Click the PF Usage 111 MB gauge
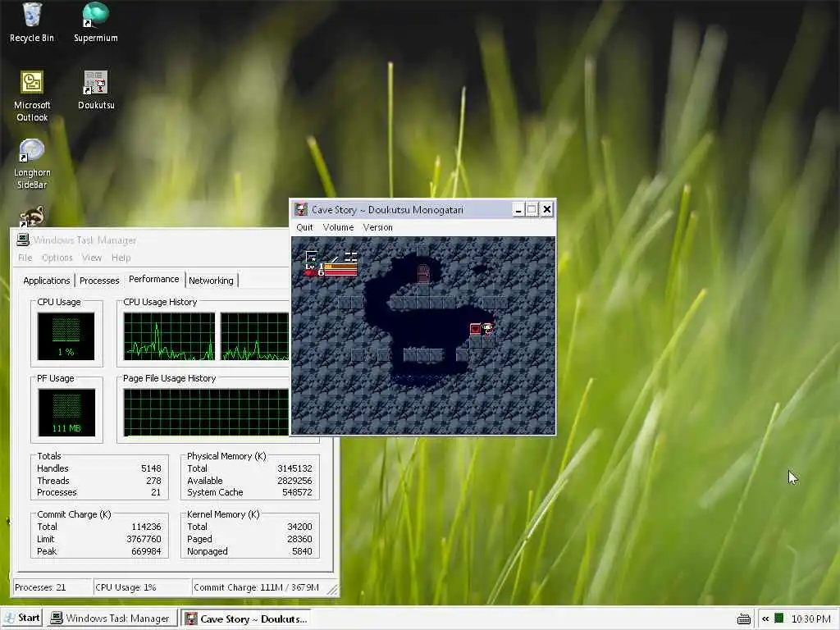The height and width of the screenshot is (630, 840). click(x=66, y=412)
